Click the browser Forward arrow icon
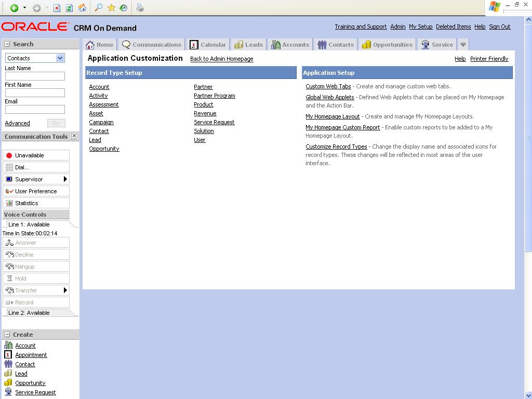Screen dimensions: 532x399 tap(36, 8)
